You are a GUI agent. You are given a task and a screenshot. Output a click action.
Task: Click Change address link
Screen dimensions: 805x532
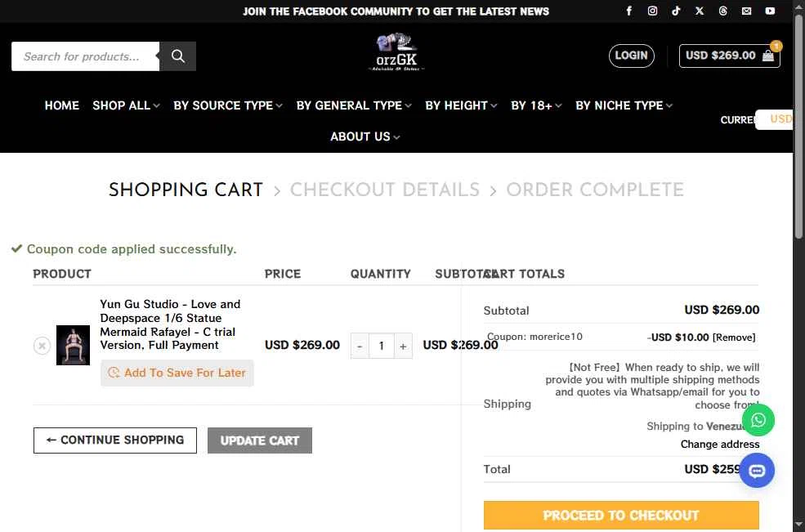pos(720,445)
